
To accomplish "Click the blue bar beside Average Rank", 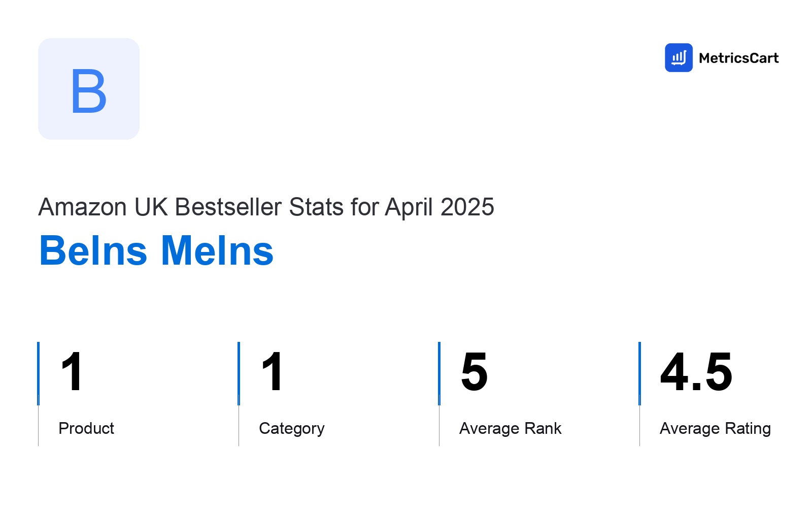I will [x=439, y=373].
